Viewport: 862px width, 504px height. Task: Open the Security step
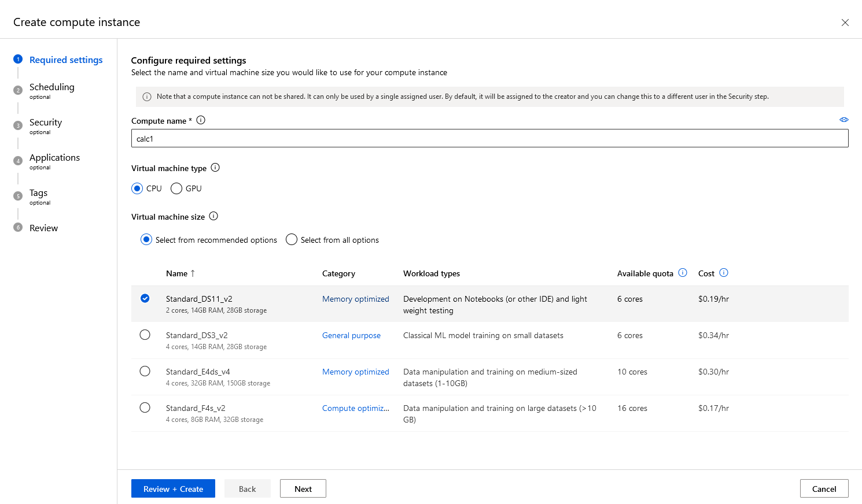pyautogui.click(x=46, y=123)
